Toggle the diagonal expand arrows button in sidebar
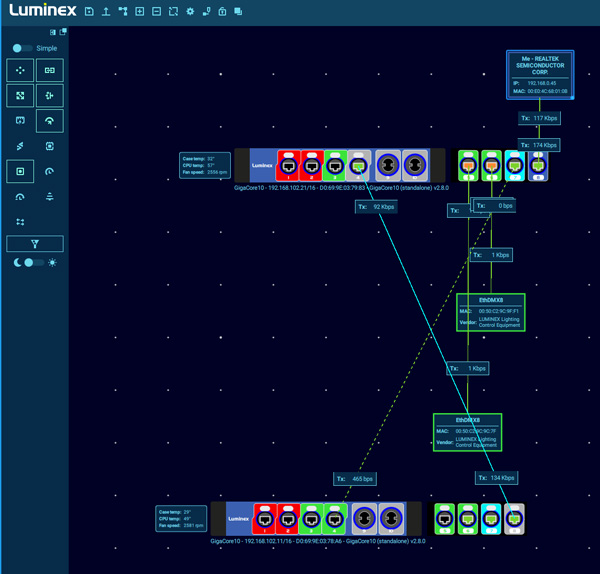600x574 pixels. [x=20, y=96]
